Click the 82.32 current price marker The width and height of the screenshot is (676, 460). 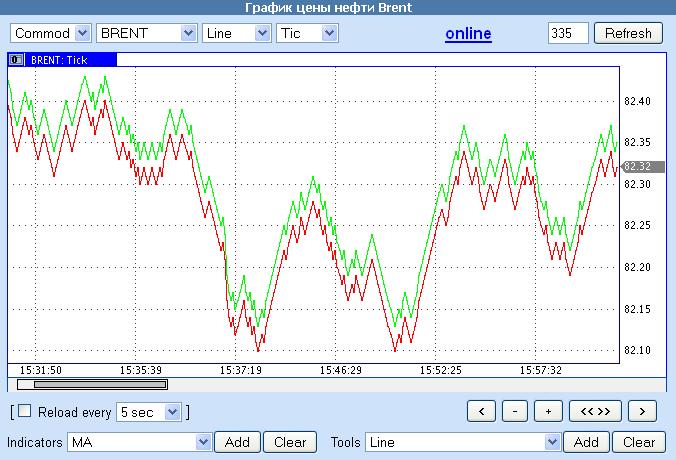pyautogui.click(x=642, y=166)
